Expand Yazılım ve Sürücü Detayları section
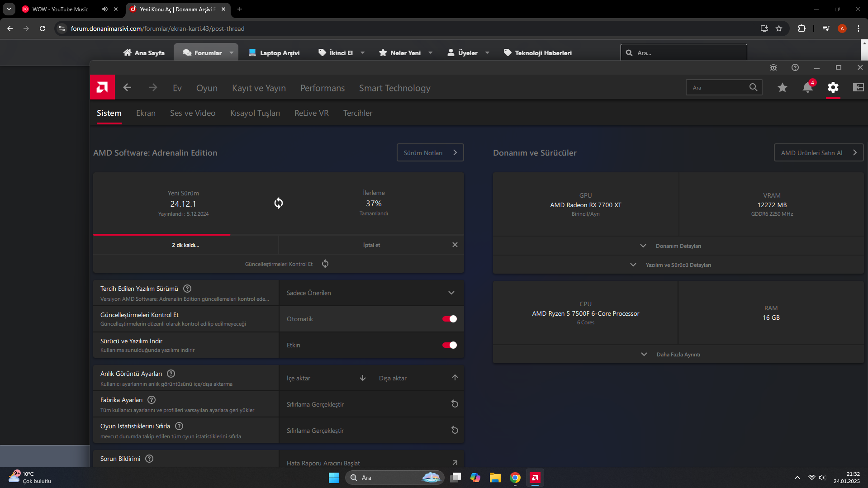This screenshot has height=488, width=868. point(678,265)
